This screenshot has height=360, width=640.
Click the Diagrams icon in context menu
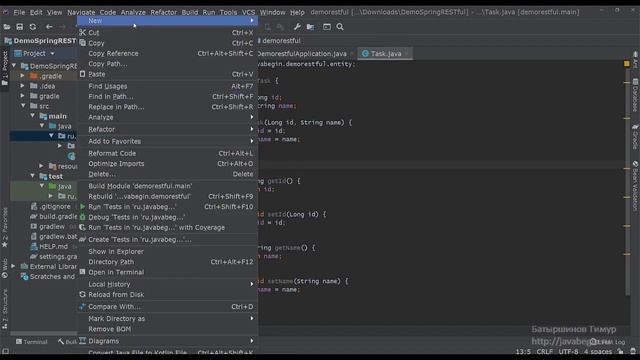point(82,340)
